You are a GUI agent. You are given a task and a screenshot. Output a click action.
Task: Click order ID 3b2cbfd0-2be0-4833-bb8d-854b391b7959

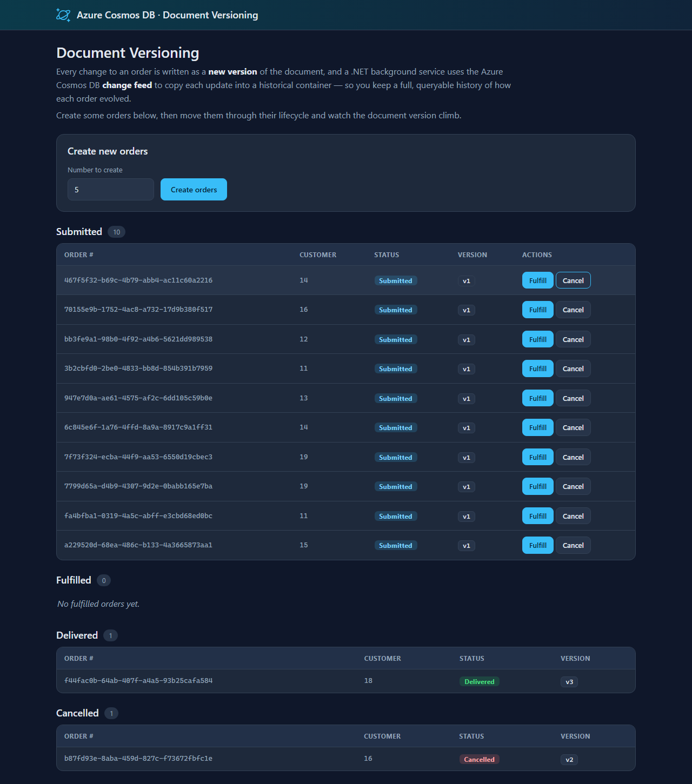point(138,368)
